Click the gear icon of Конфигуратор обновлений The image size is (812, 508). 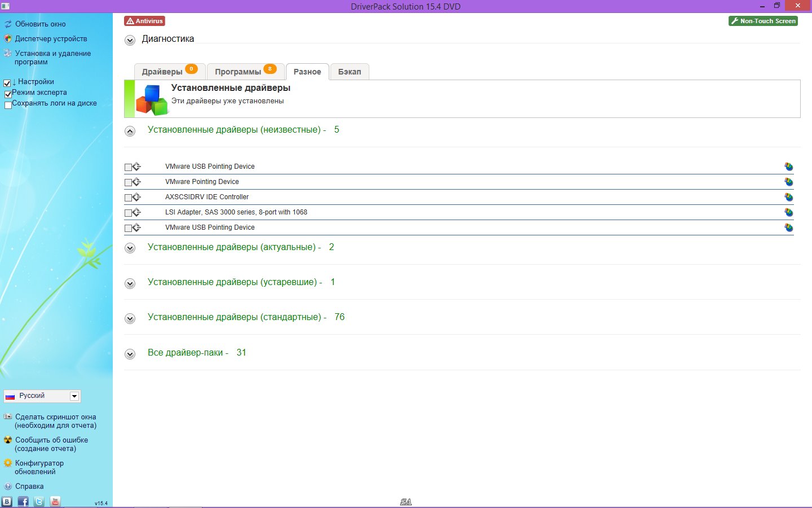click(x=8, y=463)
